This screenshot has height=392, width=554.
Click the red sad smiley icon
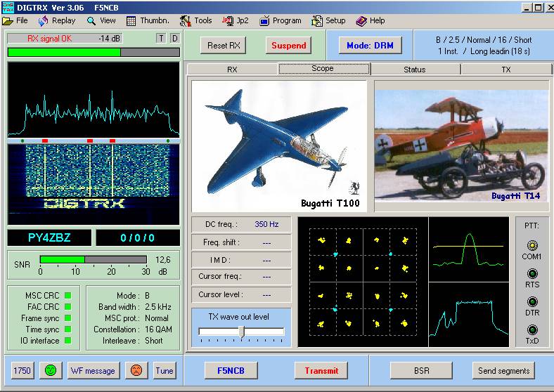pos(135,370)
